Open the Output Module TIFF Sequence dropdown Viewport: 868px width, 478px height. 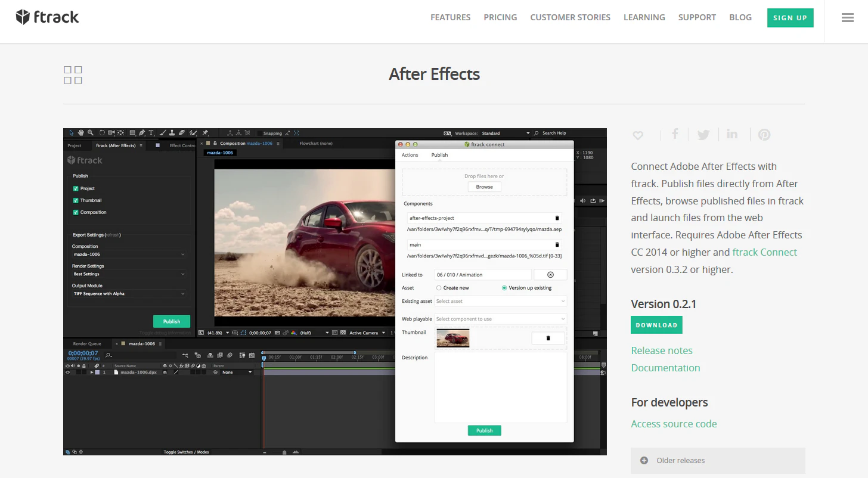tap(129, 294)
